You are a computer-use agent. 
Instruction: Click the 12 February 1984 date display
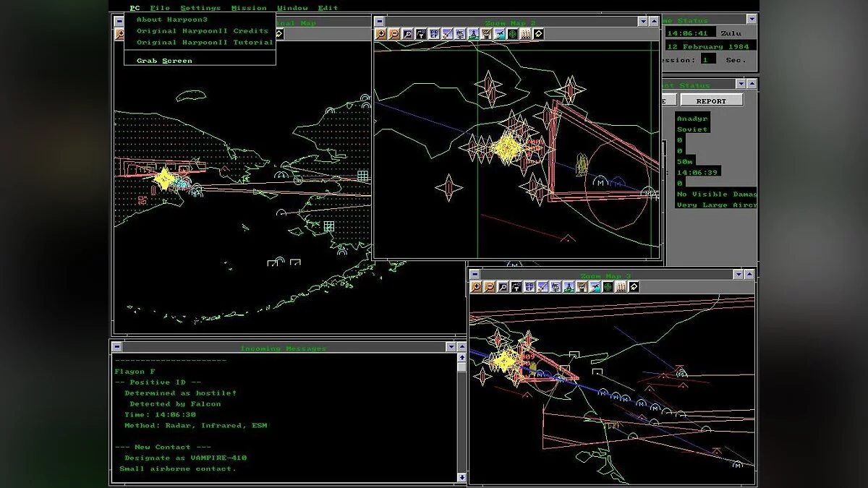pyautogui.click(x=710, y=45)
